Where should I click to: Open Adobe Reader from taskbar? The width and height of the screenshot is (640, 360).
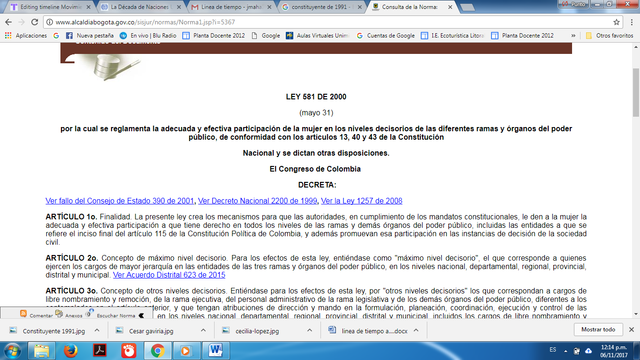100,351
